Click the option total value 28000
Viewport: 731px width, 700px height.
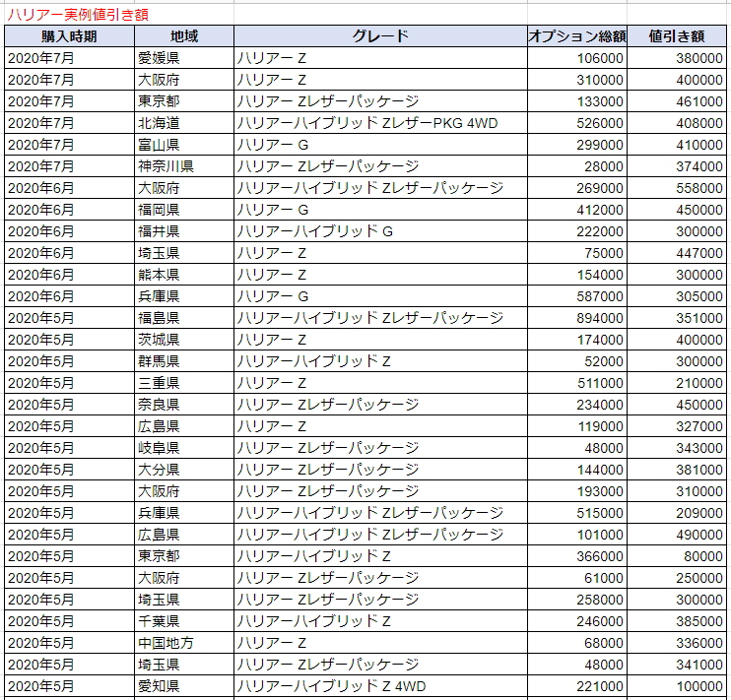tap(577, 166)
